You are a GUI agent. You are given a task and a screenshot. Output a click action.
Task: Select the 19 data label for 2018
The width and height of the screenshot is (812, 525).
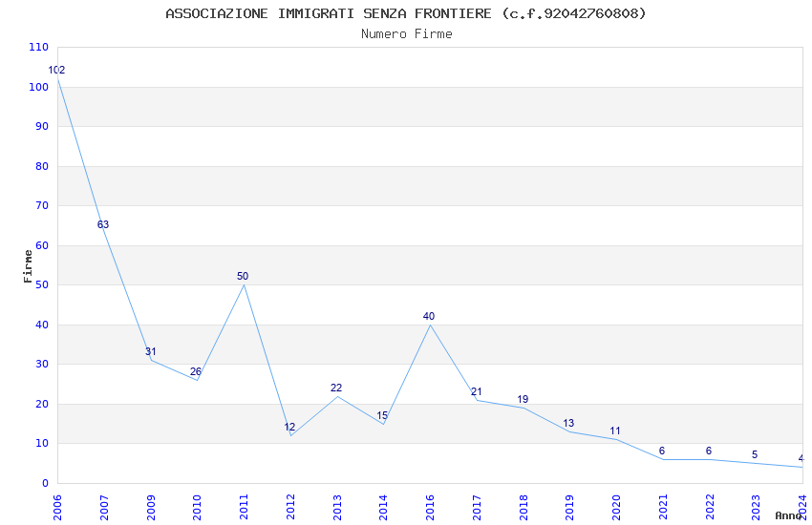[523, 399]
